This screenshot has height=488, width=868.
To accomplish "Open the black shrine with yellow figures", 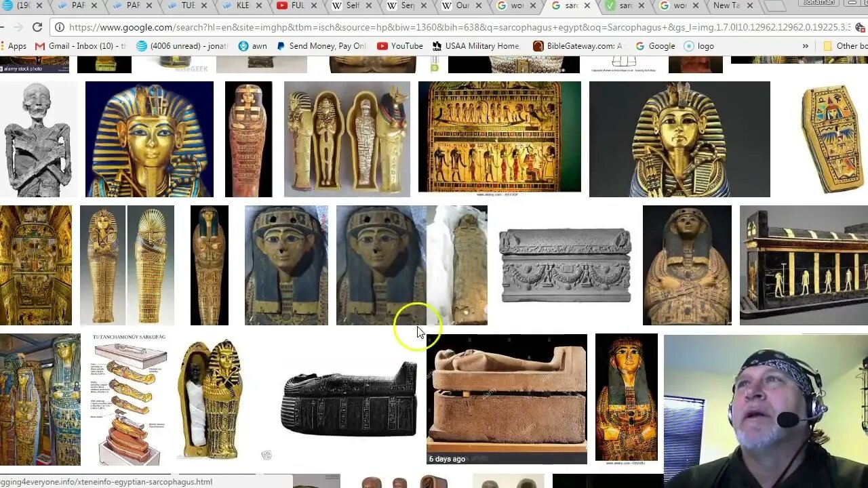I will [804, 265].
